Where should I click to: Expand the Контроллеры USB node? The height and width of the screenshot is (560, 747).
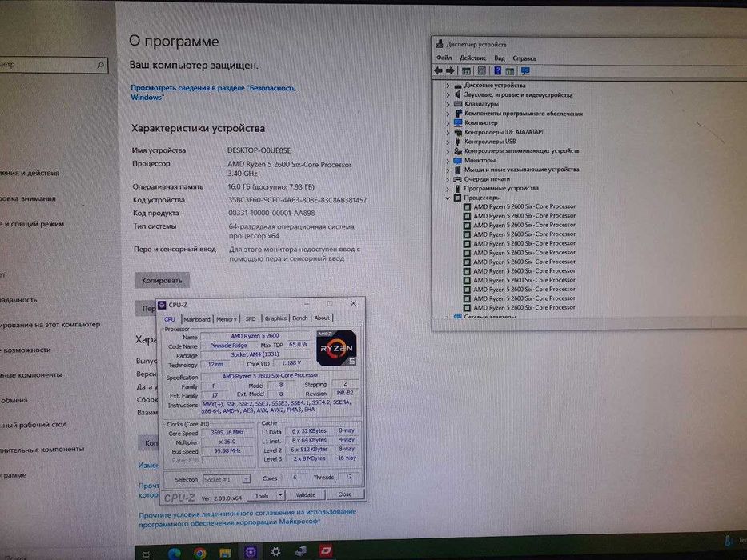[x=448, y=142]
